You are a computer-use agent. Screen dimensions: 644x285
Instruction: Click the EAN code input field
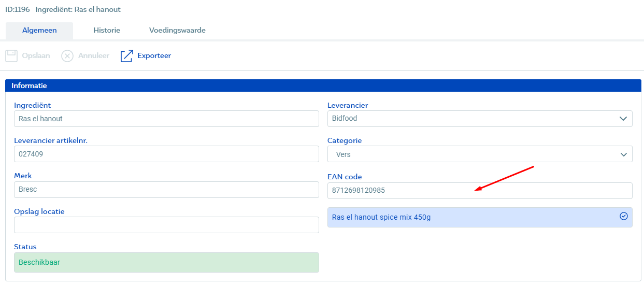[480, 190]
